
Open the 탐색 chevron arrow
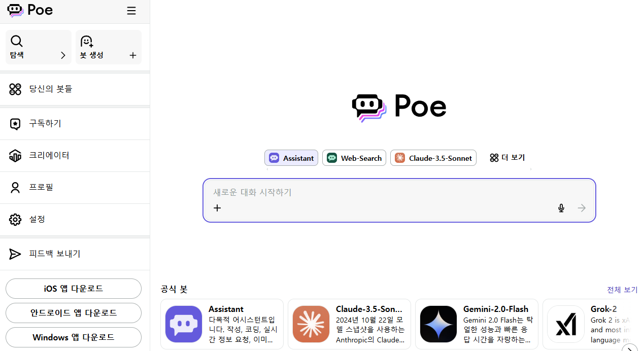[x=63, y=55]
